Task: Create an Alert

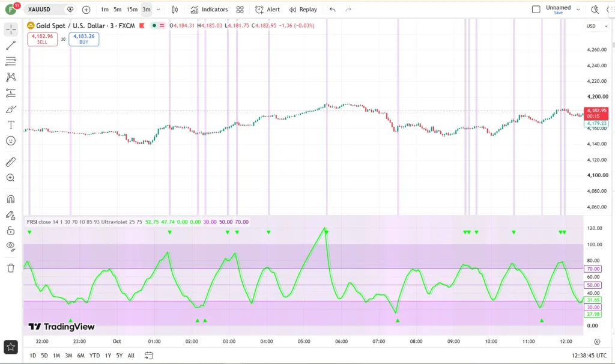Action: 267,10
